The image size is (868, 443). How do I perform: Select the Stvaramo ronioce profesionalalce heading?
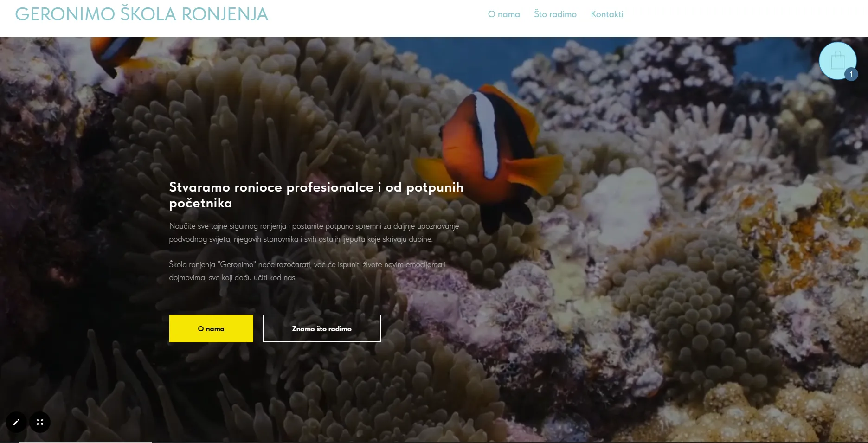(x=316, y=195)
